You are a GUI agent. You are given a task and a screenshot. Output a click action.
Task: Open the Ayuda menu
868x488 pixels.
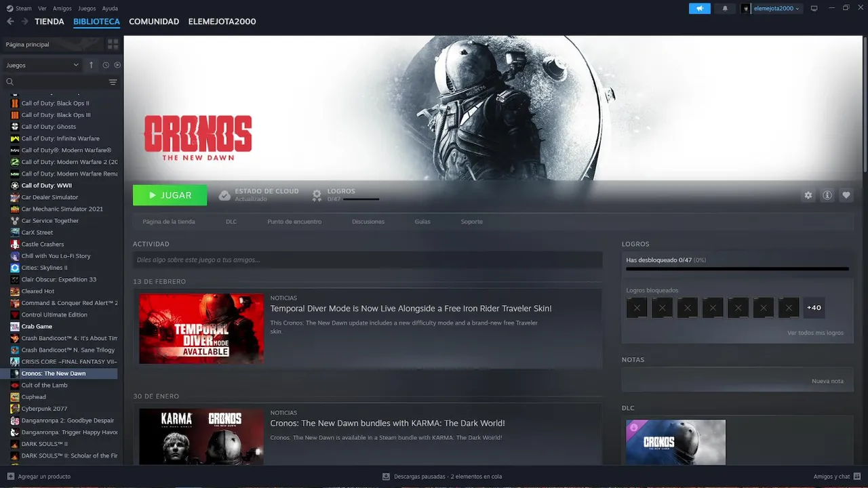(x=110, y=8)
